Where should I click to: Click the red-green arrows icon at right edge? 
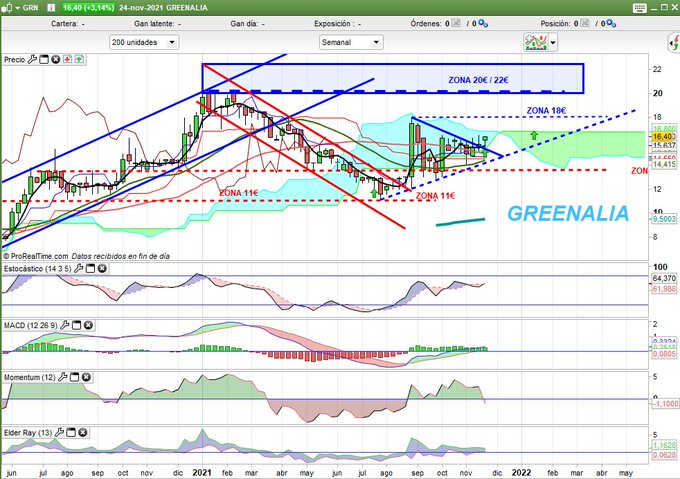[x=674, y=42]
